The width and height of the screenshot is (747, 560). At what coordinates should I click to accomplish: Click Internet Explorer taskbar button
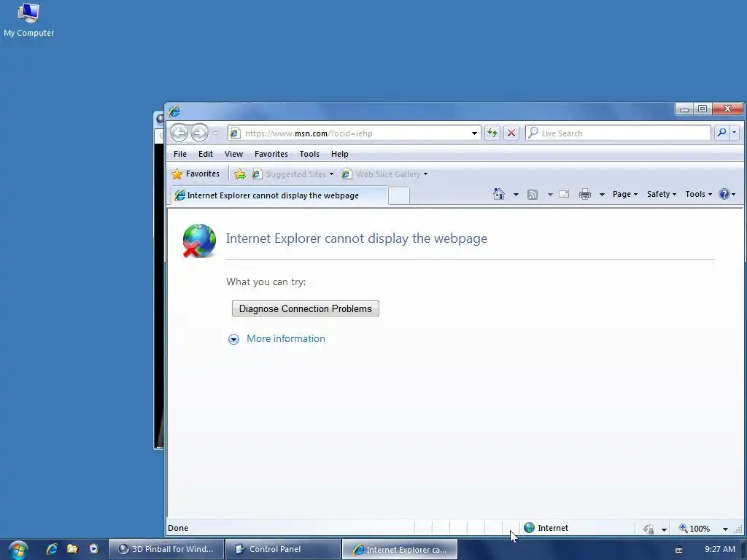[400, 549]
